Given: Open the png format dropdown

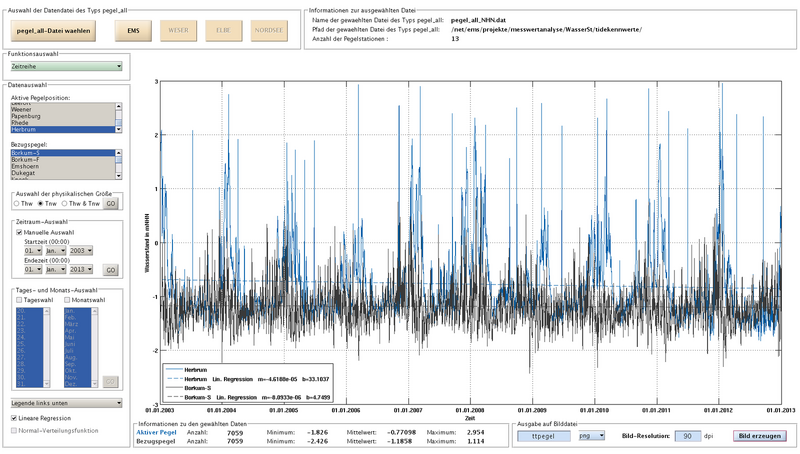Looking at the screenshot, I should [592, 436].
